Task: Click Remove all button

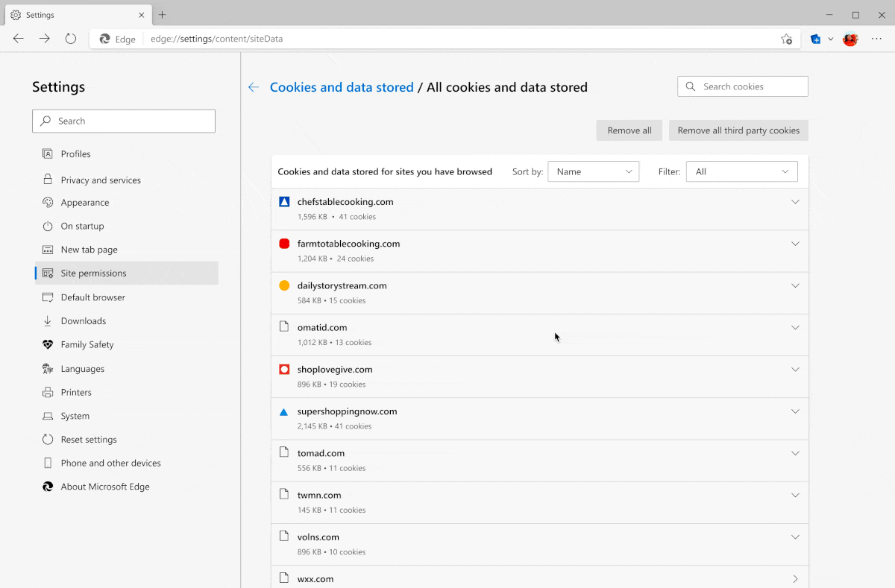Action: coord(629,130)
